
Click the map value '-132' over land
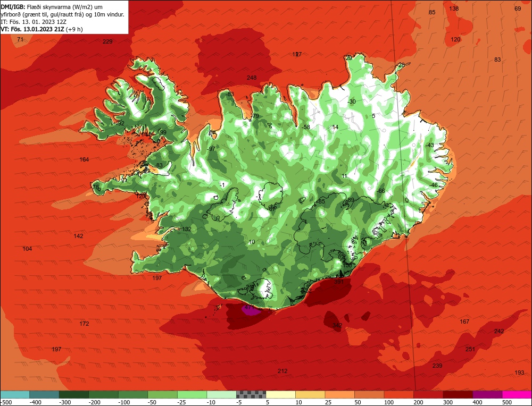[186, 229]
